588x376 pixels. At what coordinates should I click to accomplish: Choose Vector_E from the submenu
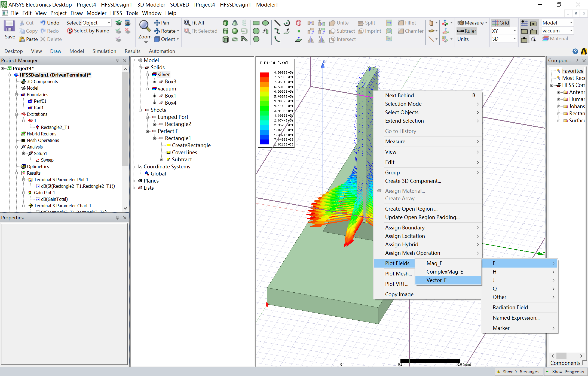437,280
